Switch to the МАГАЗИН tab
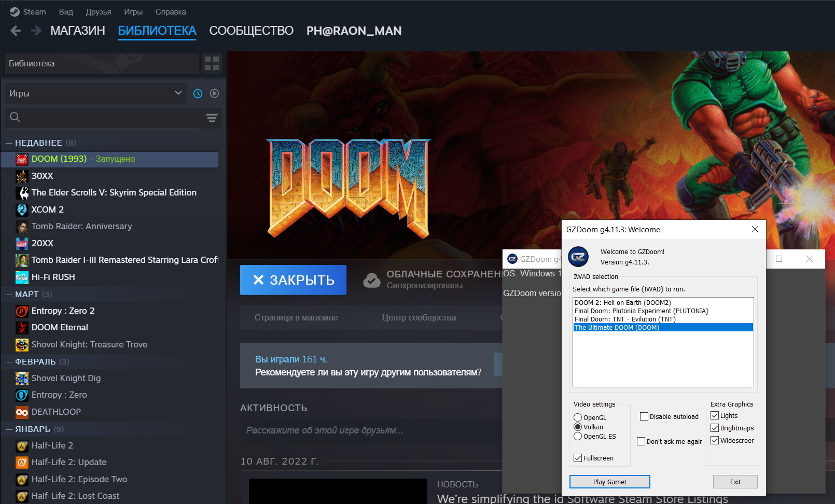 coord(78,31)
